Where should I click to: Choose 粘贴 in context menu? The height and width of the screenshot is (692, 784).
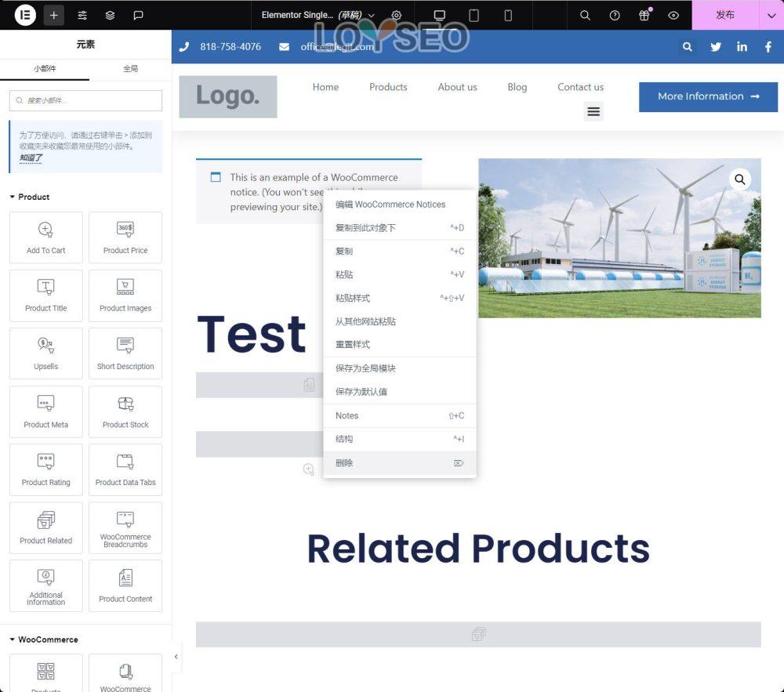(x=400, y=274)
